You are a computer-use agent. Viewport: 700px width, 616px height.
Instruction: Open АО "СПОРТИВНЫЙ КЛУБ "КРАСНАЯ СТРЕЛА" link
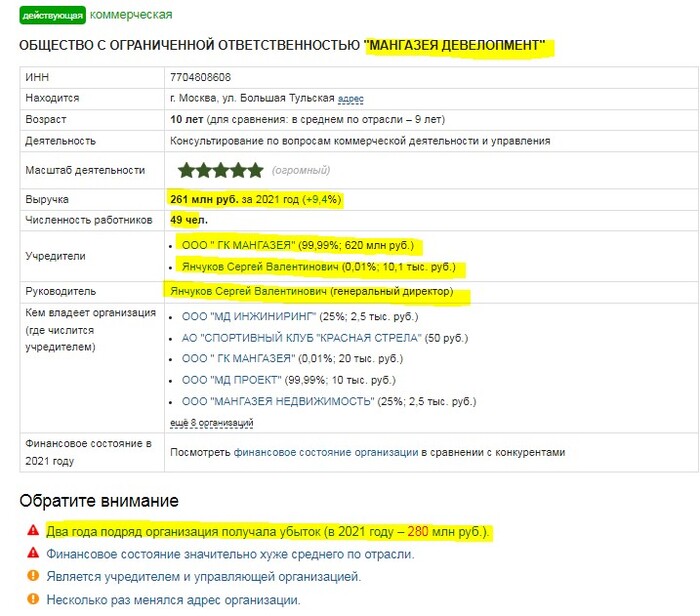pos(301,338)
